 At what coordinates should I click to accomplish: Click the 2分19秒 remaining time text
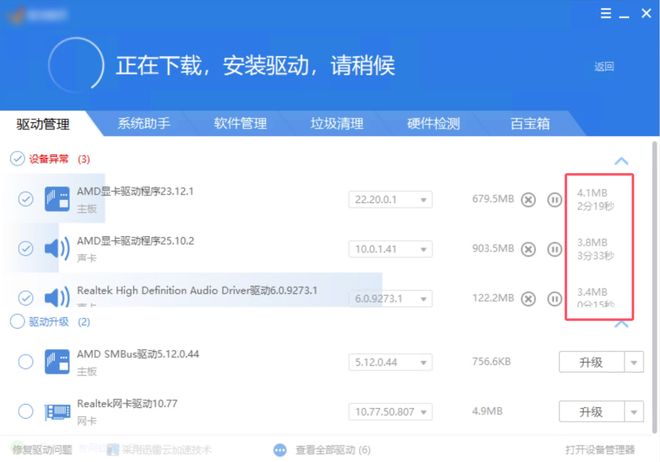point(596,206)
